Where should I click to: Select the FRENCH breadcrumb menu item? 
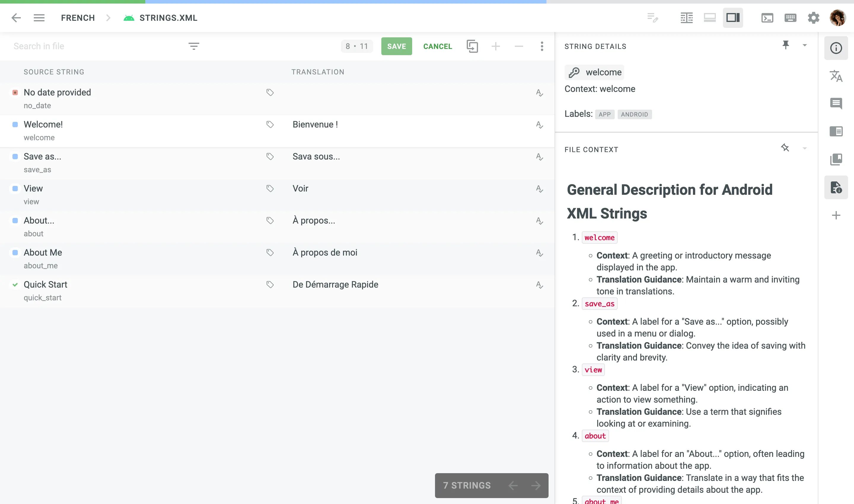point(77,18)
